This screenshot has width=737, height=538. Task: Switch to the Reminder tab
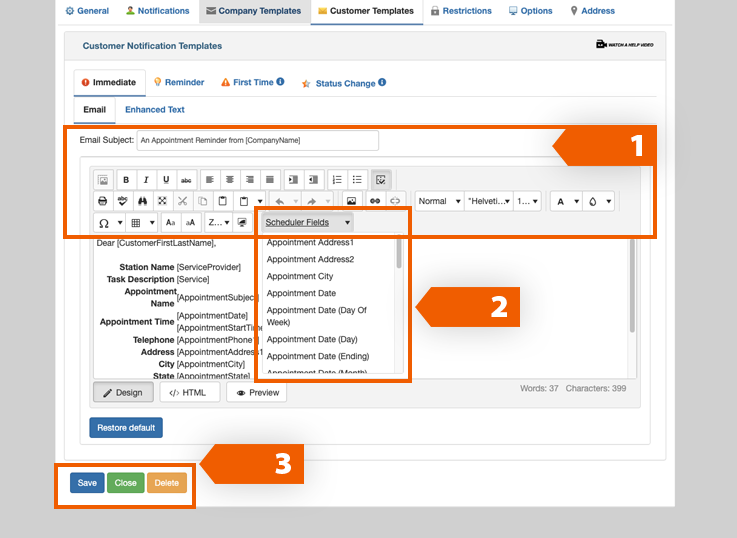[179, 83]
